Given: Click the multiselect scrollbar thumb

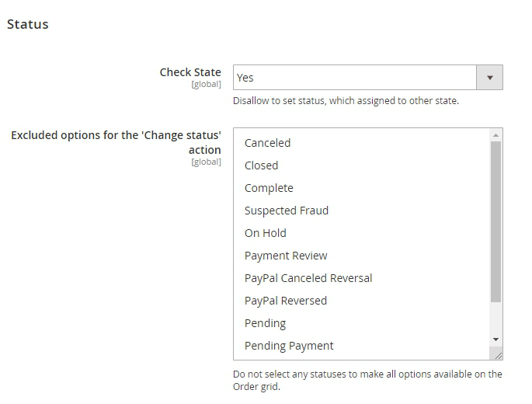Looking at the screenshot, I should (496, 221).
